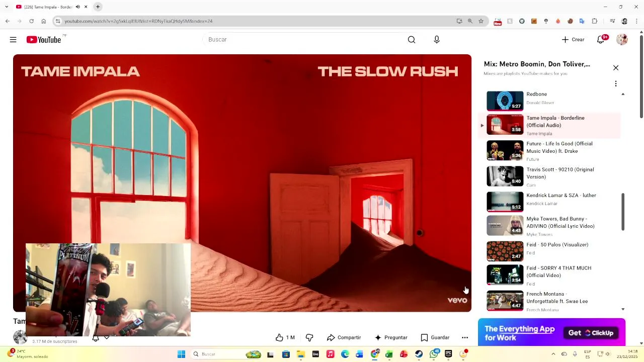Open File Explorer from taskbar
The width and height of the screenshot is (644, 362).
pos(301,354)
